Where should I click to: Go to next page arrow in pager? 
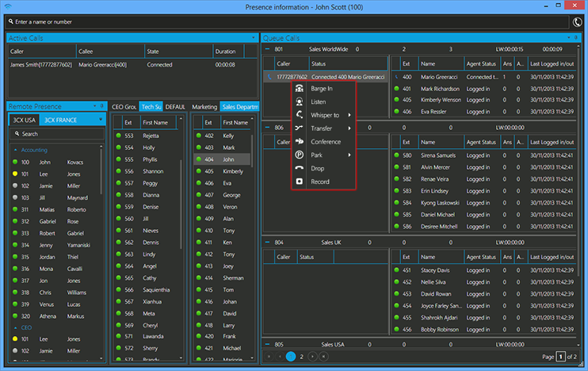(x=312, y=357)
